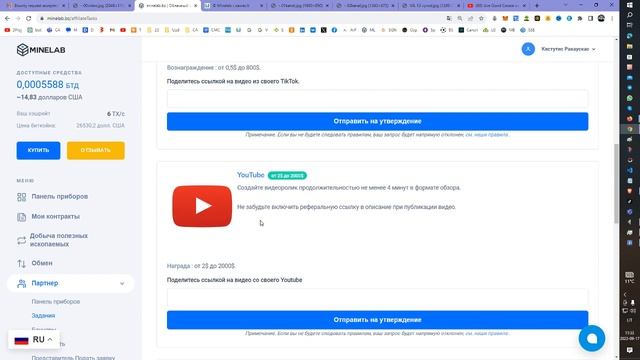Open a new browser tab
This screenshot has height=360, width=640.
[x=537, y=6]
